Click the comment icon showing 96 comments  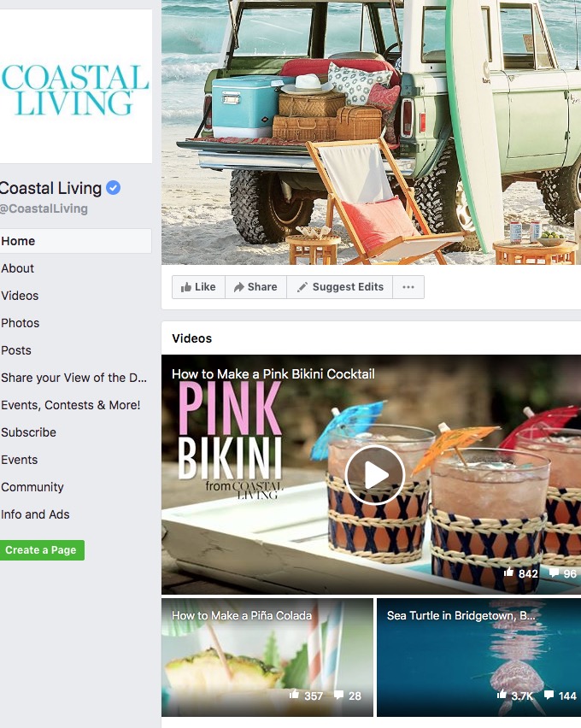(x=554, y=572)
